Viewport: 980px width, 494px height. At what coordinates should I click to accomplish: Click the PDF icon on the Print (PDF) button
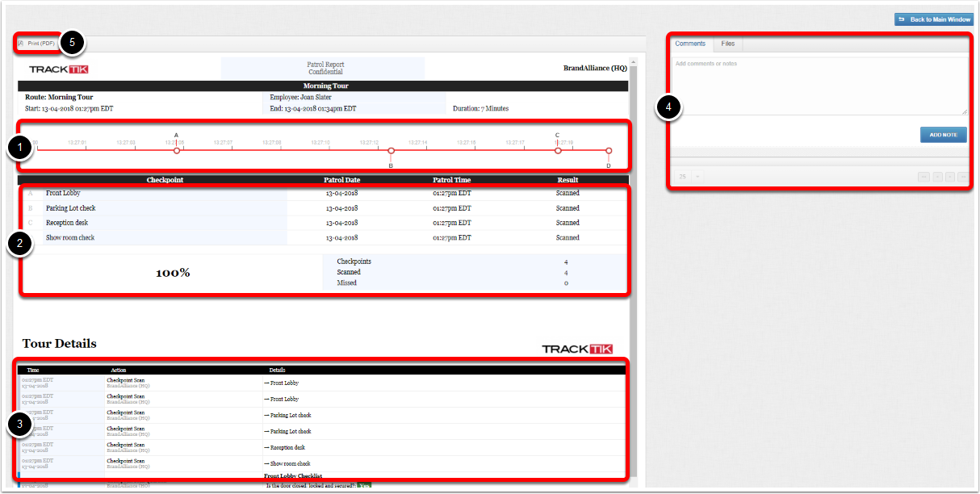point(21,43)
